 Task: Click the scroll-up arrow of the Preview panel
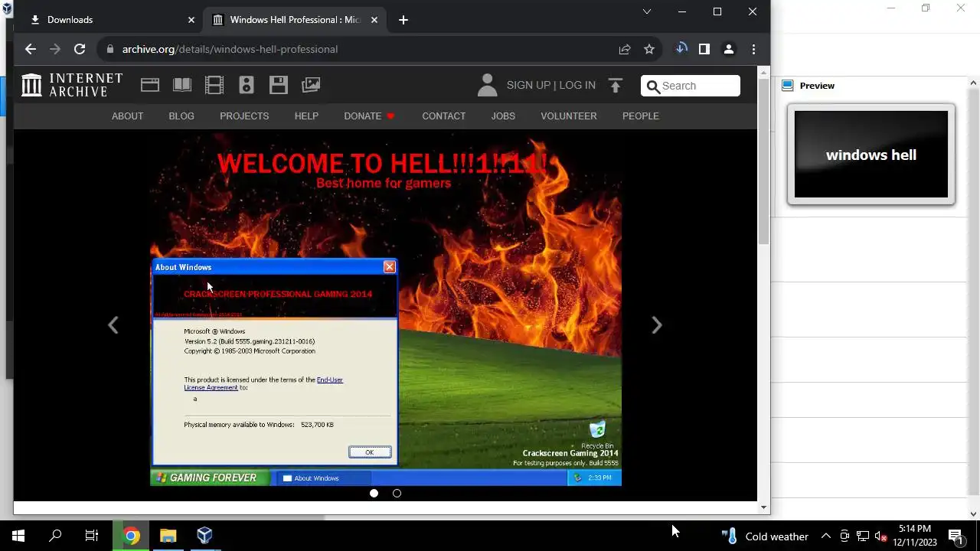pos(974,83)
